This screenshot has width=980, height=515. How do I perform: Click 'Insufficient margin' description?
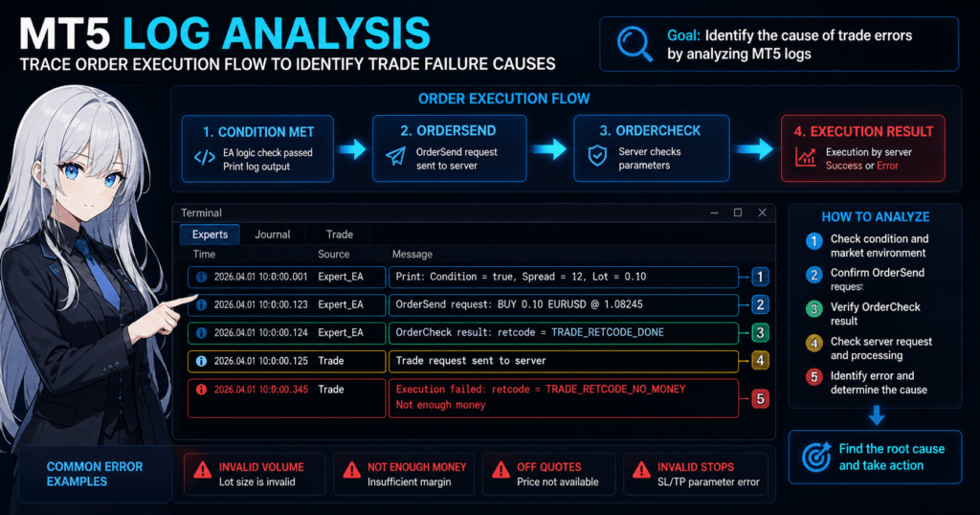pyautogui.click(x=409, y=481)
